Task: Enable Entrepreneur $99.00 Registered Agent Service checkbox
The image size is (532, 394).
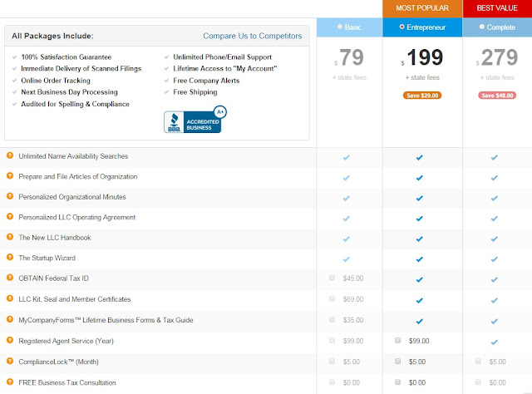Action: [398, 340]
